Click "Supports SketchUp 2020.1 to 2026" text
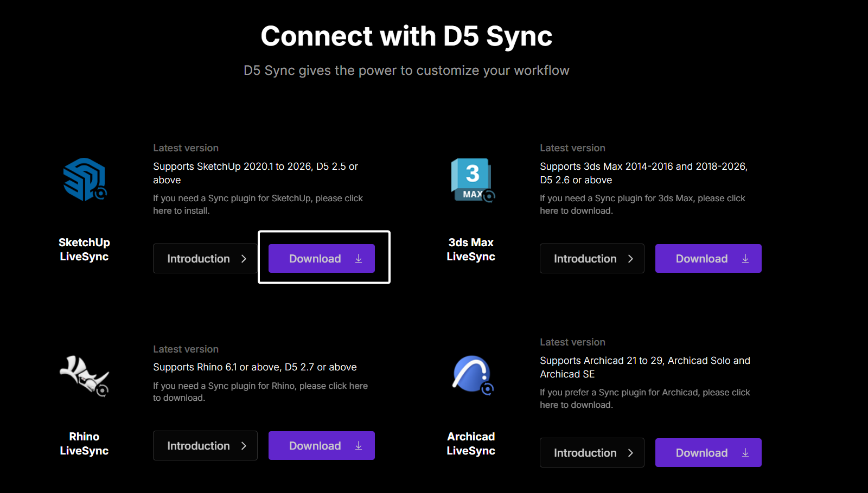The image size is (868, 493). tap(256, 173)
